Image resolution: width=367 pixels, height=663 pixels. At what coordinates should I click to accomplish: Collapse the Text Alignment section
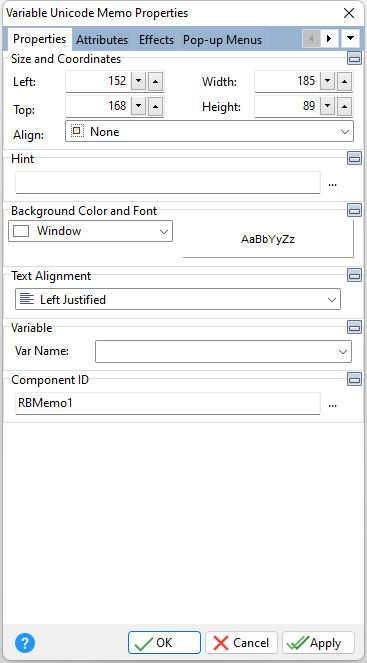[354, 275]
